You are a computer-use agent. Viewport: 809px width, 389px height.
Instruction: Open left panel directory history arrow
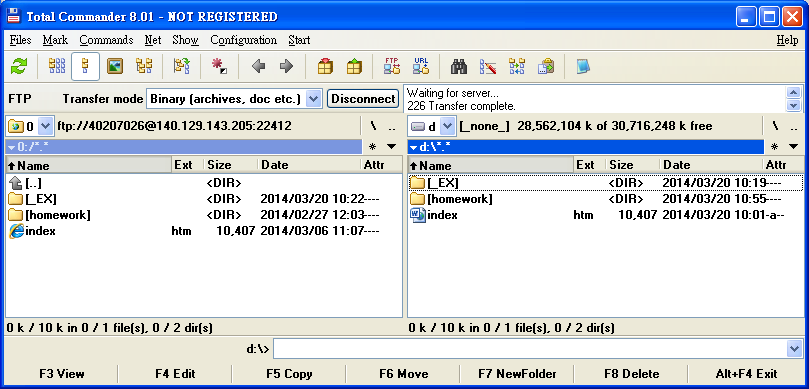pyautogui.click(x=392, y=147)
